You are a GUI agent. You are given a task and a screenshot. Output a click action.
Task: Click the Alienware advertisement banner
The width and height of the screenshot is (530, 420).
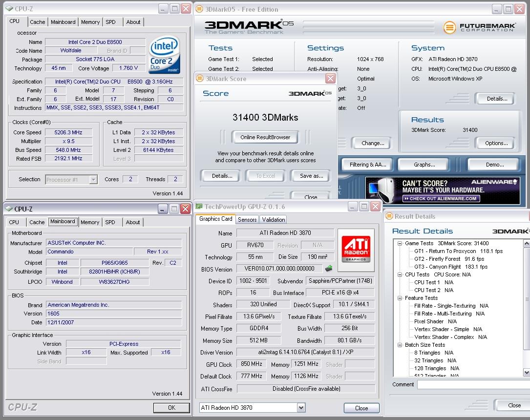[x=443, y=190]
